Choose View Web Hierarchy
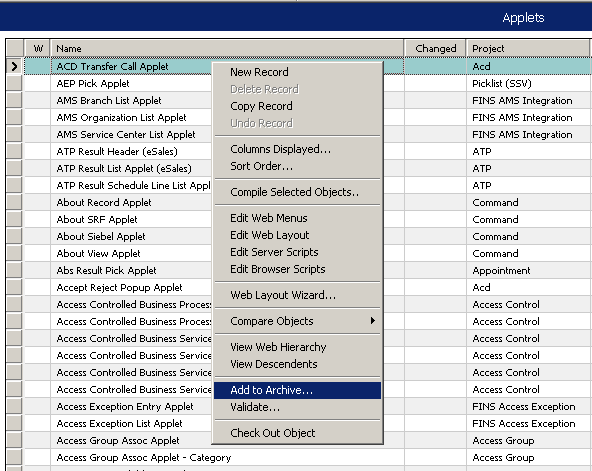 298,347
